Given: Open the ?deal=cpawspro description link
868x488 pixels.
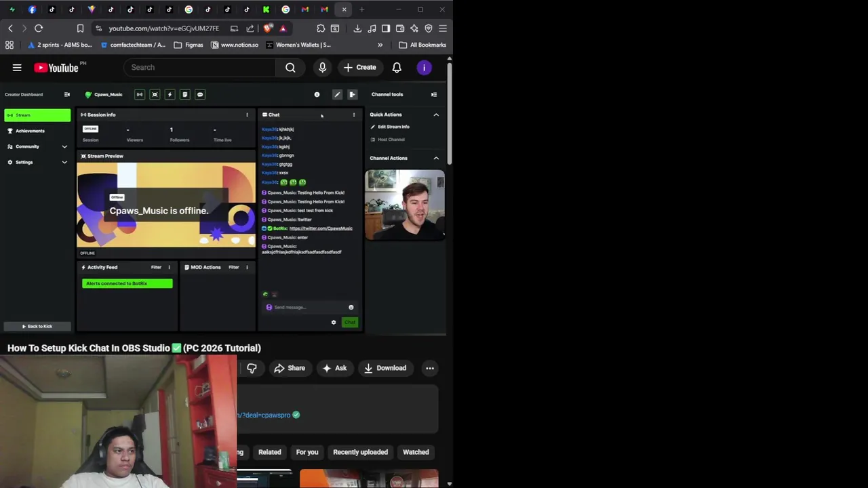Looking at the screenshot, I should (264, 415).
